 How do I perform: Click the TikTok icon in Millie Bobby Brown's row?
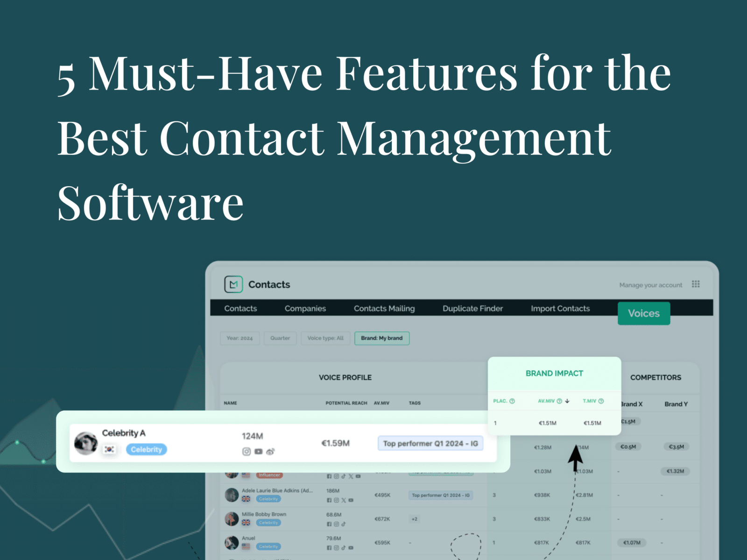point(344,524)
